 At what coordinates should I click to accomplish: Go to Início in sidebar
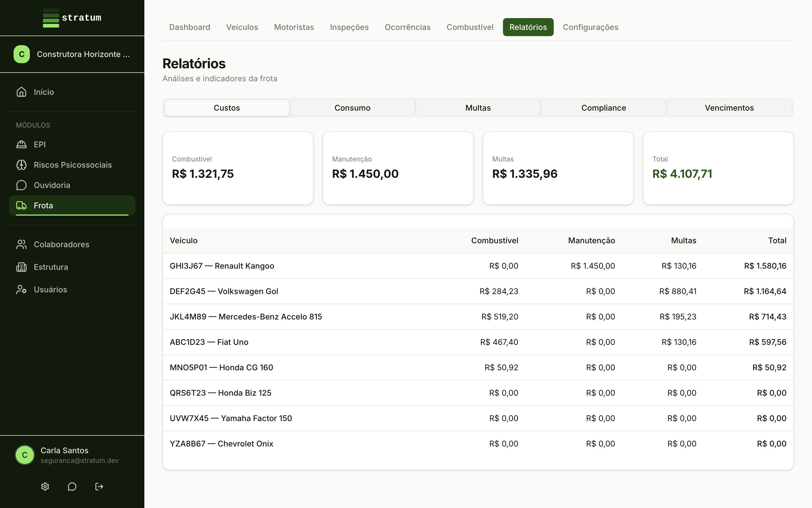(72, 92)
